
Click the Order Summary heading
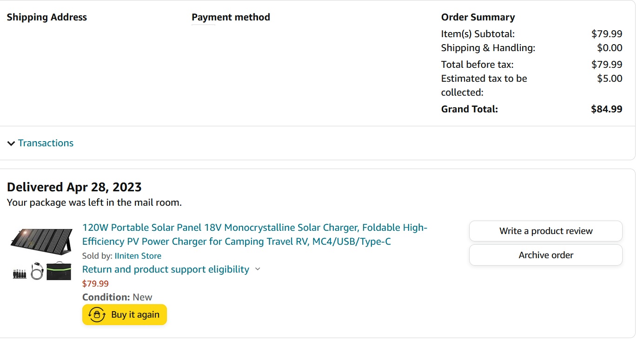tap(478, 17)
